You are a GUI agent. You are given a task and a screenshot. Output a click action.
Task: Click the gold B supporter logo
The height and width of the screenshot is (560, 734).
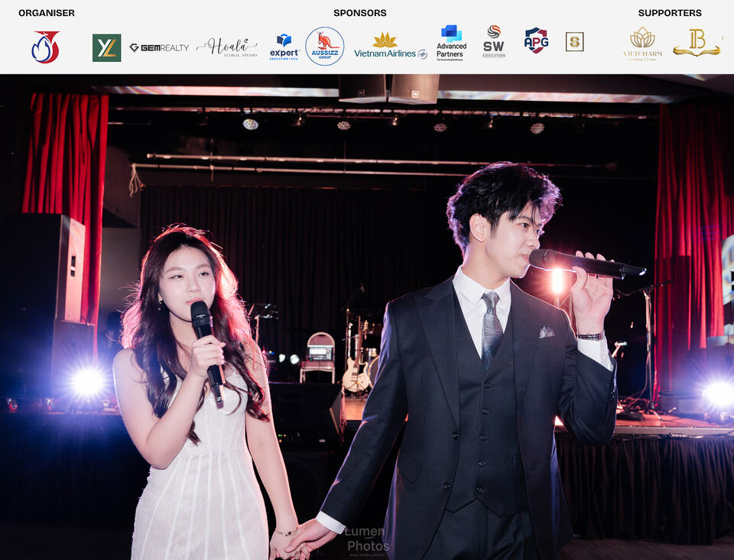(x=697, y=43)
